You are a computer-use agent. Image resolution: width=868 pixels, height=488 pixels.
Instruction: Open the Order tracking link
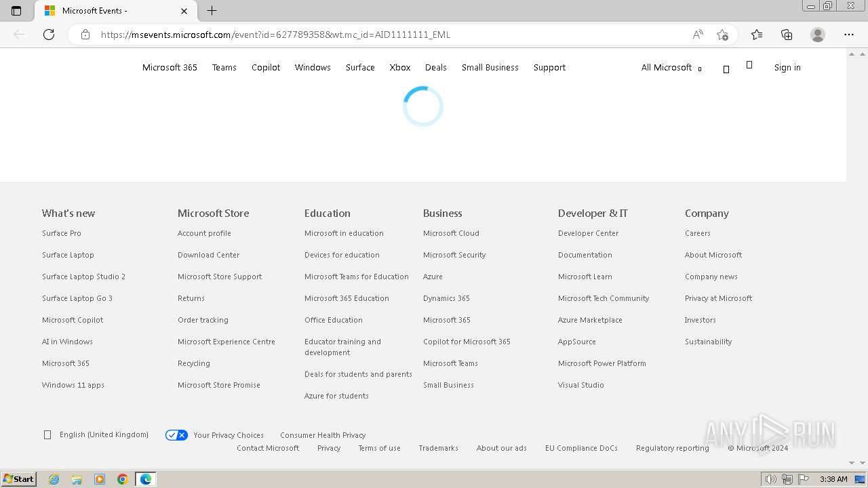coord(203,320)
